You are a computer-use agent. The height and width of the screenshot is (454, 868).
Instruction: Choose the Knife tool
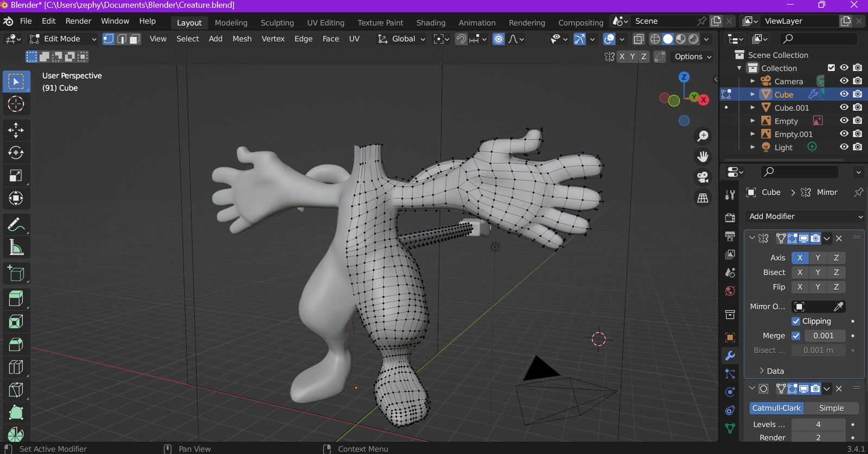pos(16,390)
